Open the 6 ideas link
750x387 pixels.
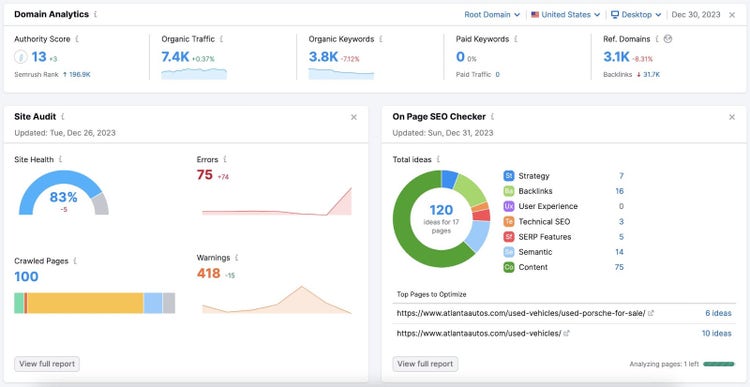coord(718,313)
